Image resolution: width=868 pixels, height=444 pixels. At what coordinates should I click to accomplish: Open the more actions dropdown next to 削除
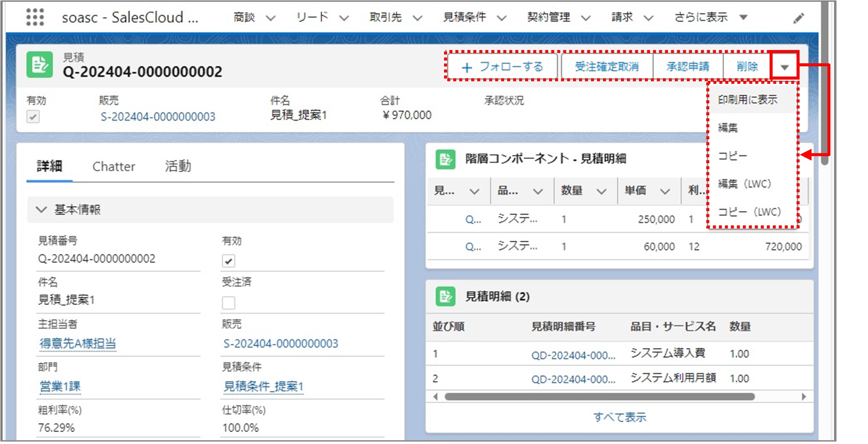784,66
